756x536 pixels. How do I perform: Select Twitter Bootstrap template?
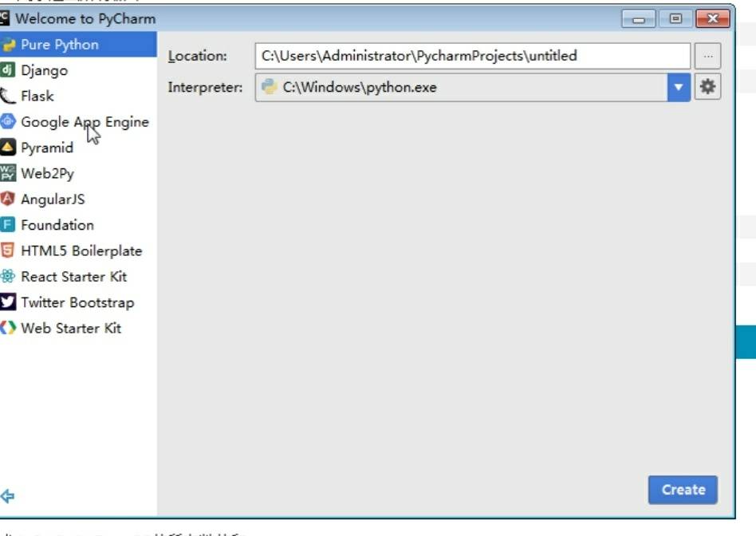(x=78, y=302)
